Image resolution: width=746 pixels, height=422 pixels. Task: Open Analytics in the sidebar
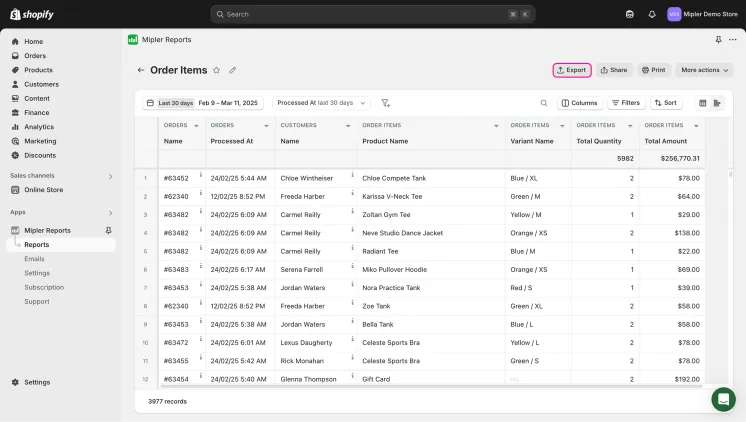click(x=39, y=127)
